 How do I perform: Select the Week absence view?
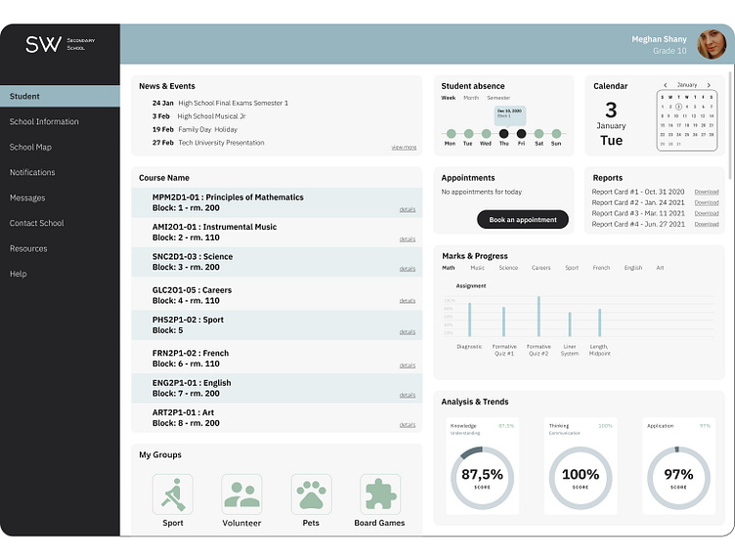448,98
